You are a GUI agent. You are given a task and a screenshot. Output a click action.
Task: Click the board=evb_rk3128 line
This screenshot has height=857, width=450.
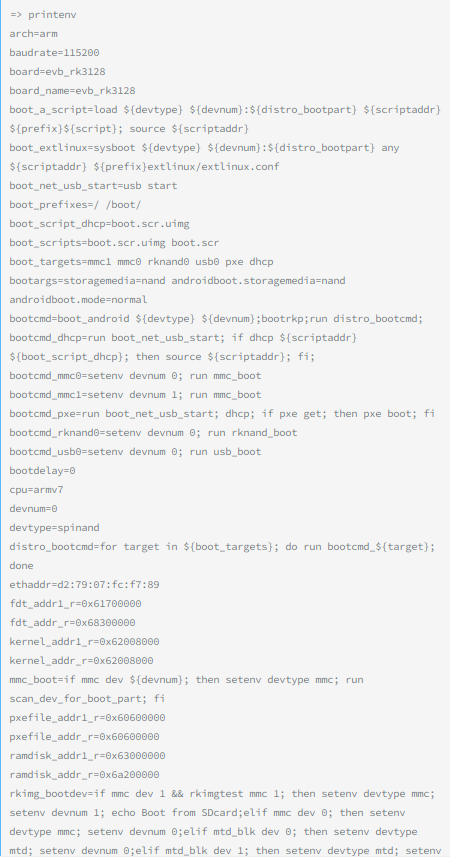57,72
